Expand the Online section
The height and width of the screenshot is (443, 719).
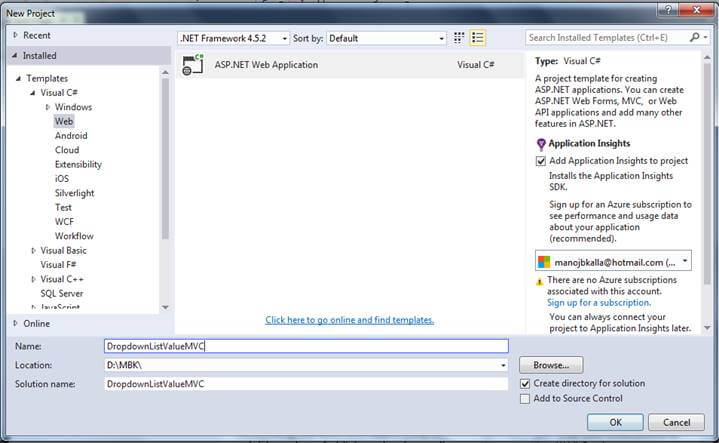point(16,323)
